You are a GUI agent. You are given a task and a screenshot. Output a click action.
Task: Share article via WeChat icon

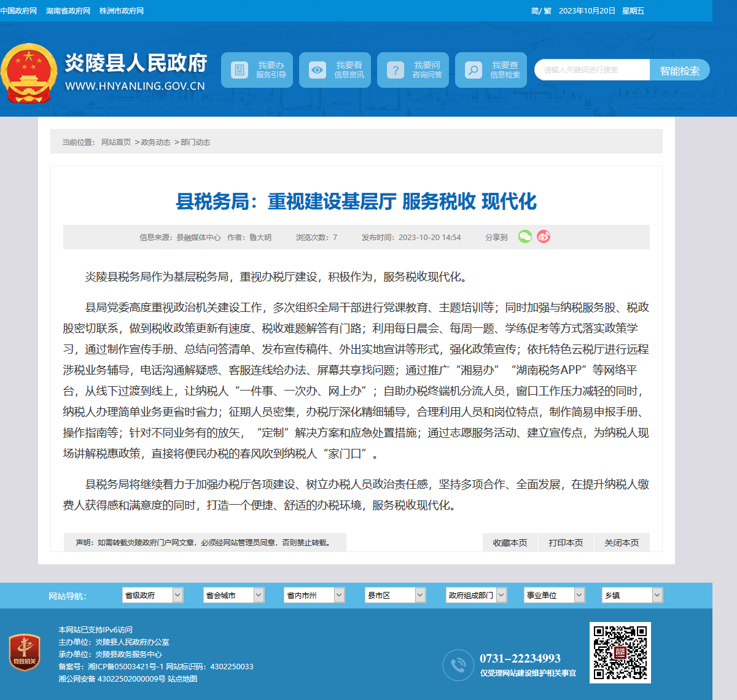pos(525,236)
